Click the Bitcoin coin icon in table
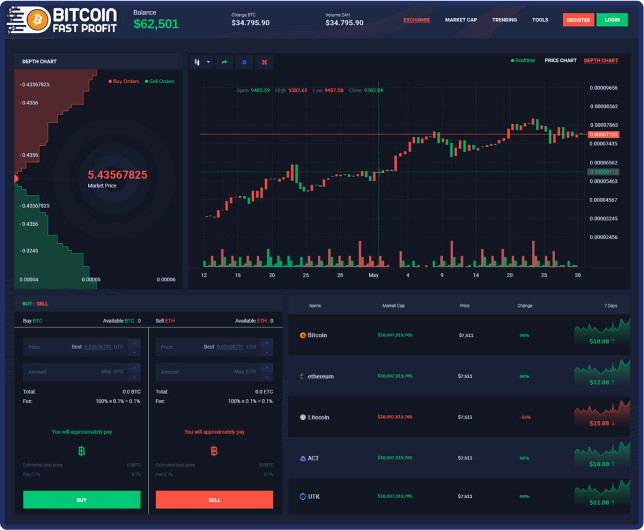This screenshot has height=530, width=644. pos(303,335)
